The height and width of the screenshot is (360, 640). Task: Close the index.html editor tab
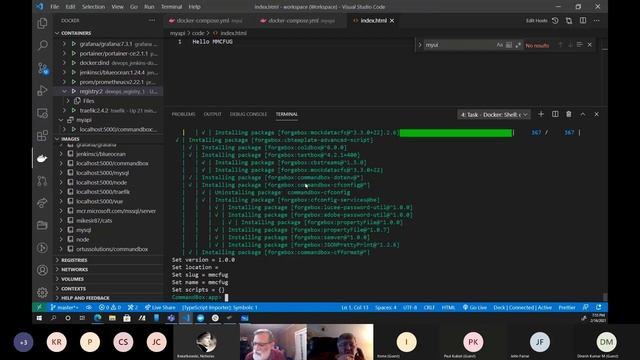(x=392, y=20)
